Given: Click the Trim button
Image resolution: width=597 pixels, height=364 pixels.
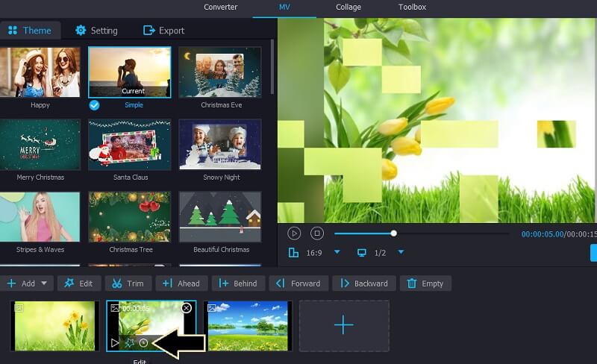Looking at the screenshot, I should pyautogui.click(x=128, y=283).
